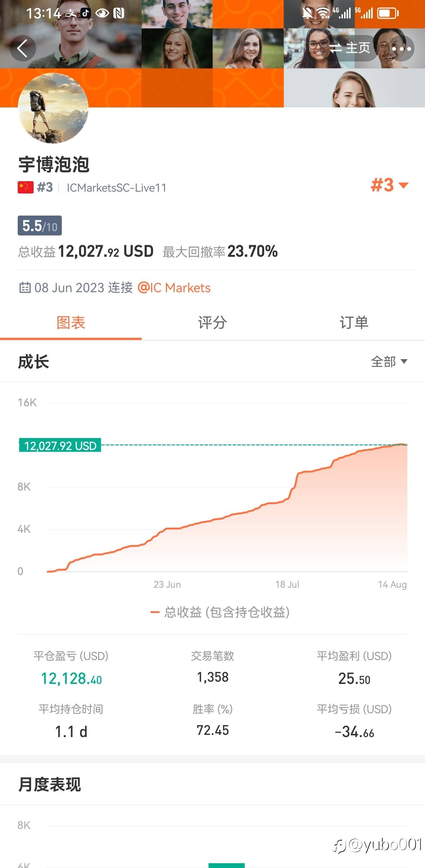Screen dimensions: 425x868
Task: Tap the 主页 homepage switch button
Action: tap(350, 48)
